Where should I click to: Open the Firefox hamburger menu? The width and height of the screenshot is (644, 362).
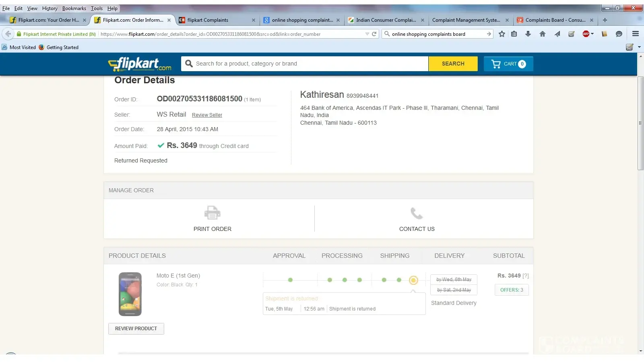[x=636, y=34]
